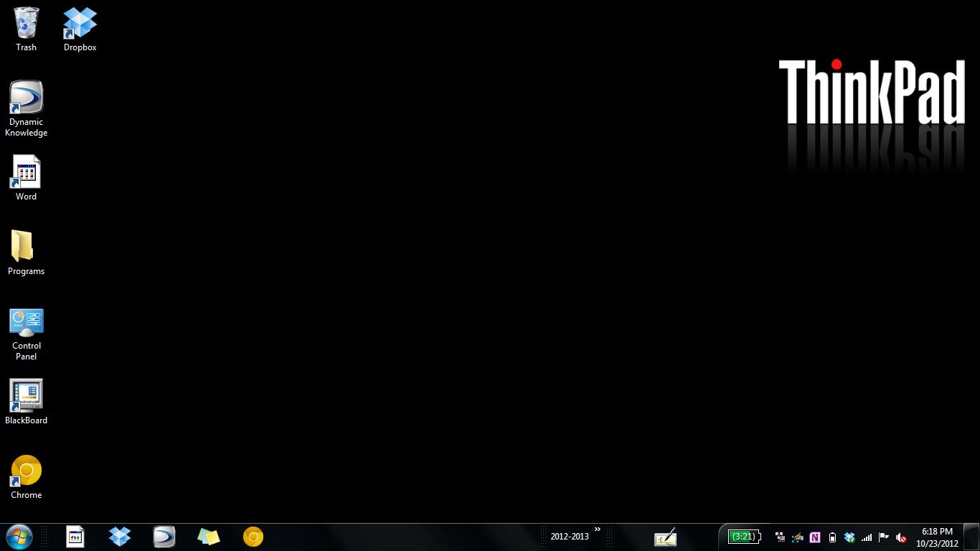
Task: Open the folder explorer taskbar icon
Action: tap(208, 537)
